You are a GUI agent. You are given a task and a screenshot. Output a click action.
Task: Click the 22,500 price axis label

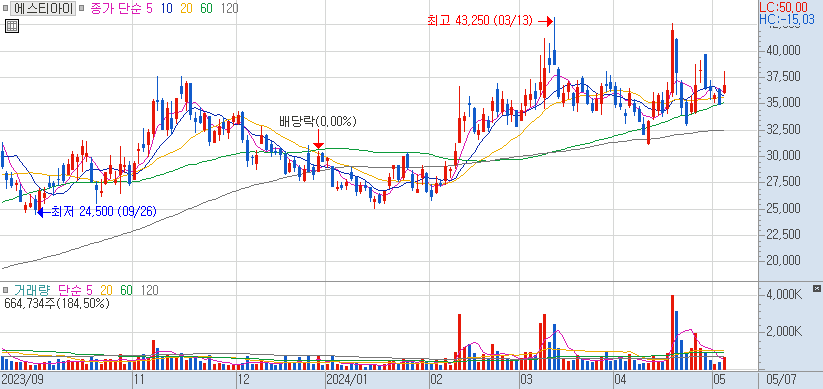coord(783,234)
